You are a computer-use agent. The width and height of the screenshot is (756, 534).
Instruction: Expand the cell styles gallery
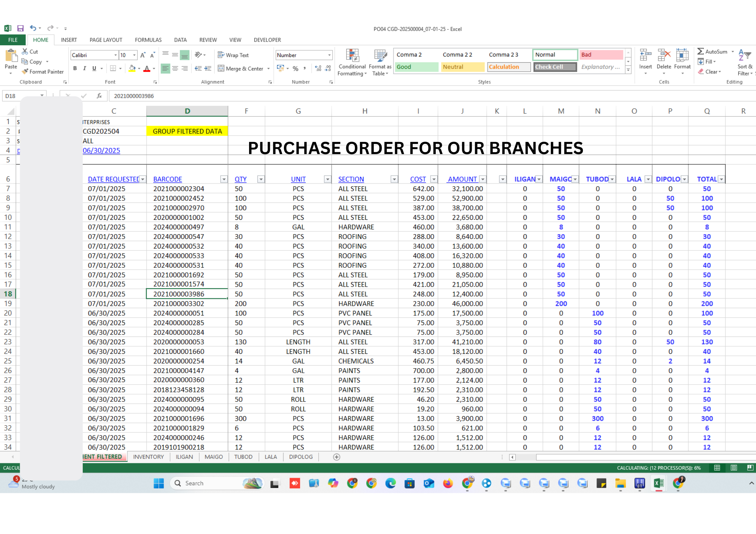tap(628, 70)
